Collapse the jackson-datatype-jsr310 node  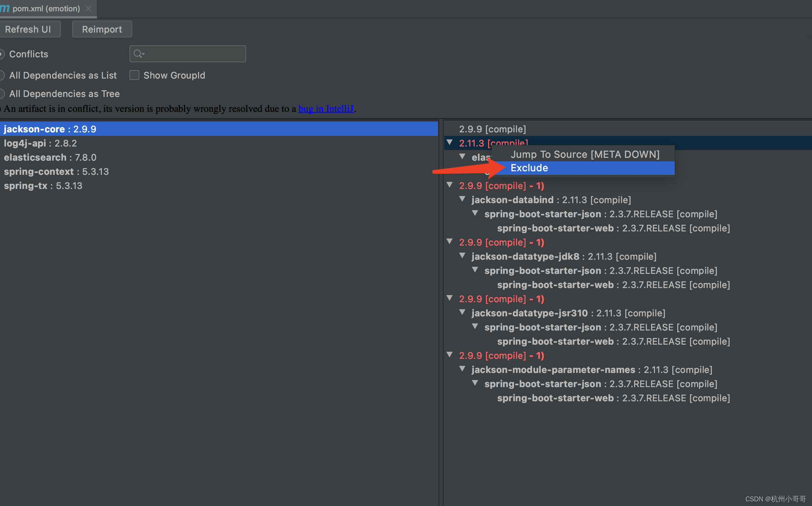coord(462,312)
